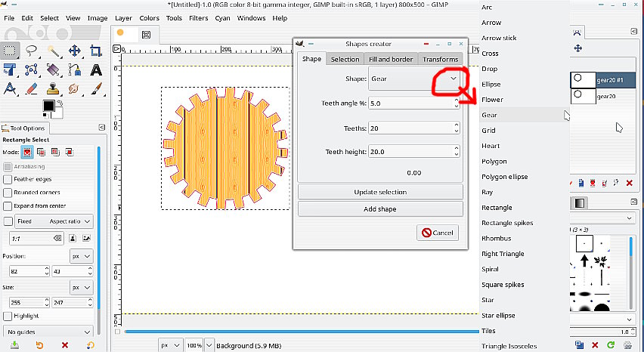This screenshot has width=644, height=352.
Task: Select the Eraser tool
Action: tap(32, 88)
